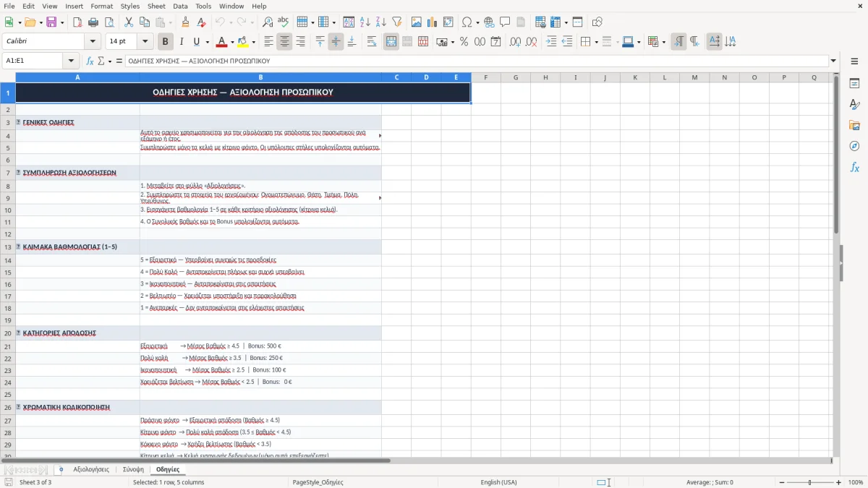This screenshot has width=868, height=488.
Task: Open the font size dropdown arrow
Action: click(145, 42)
